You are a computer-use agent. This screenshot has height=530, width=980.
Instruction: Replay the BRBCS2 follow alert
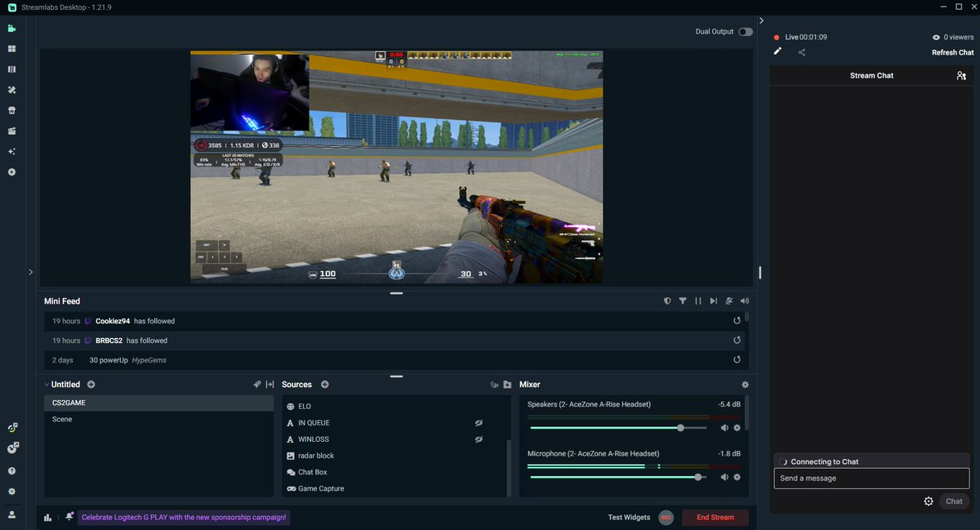click(737, 341)
